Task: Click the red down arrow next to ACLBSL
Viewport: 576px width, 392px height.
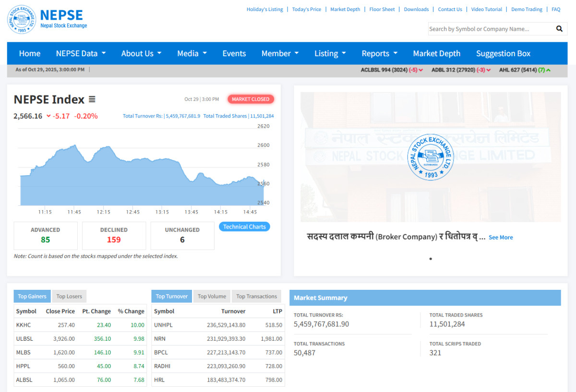Action: pyautogui.click(x=420, y=70)
